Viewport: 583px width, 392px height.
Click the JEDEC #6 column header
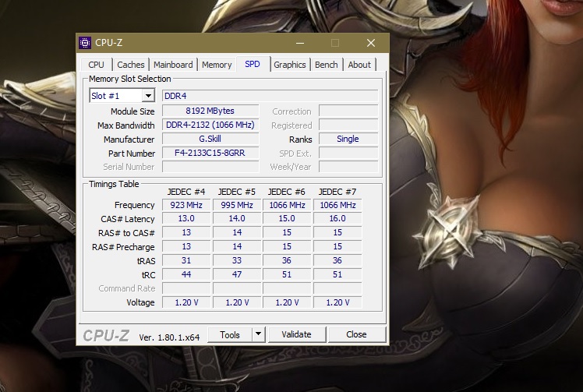287,192
